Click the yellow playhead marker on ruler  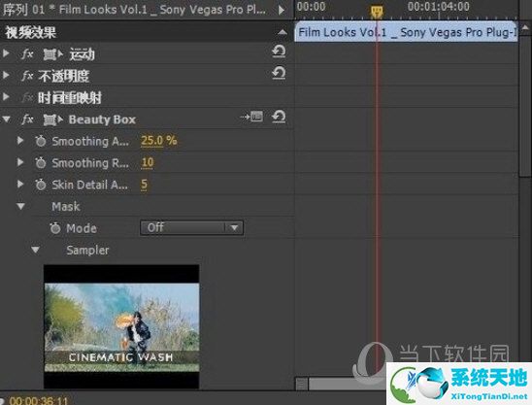click(377, 12)
